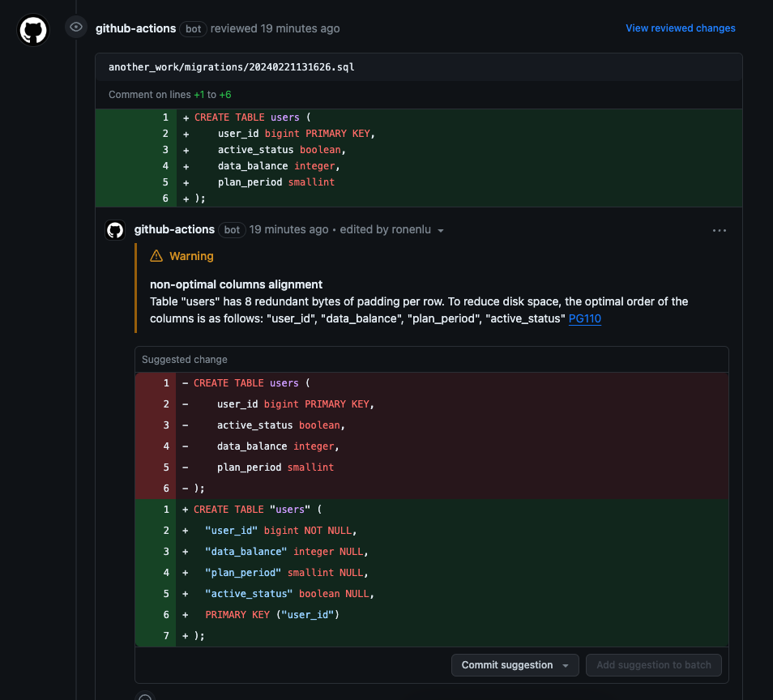773x700 pixels.
Task: Expand the edited by ronenlu caret
Action: click(442, 230)
